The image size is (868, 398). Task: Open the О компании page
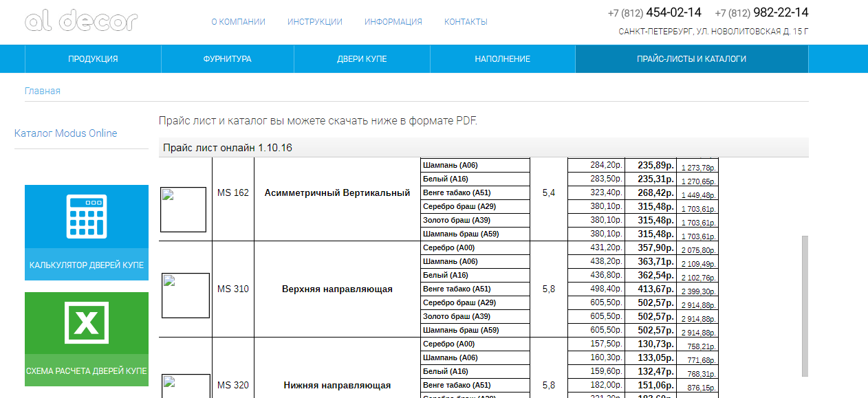238,22
